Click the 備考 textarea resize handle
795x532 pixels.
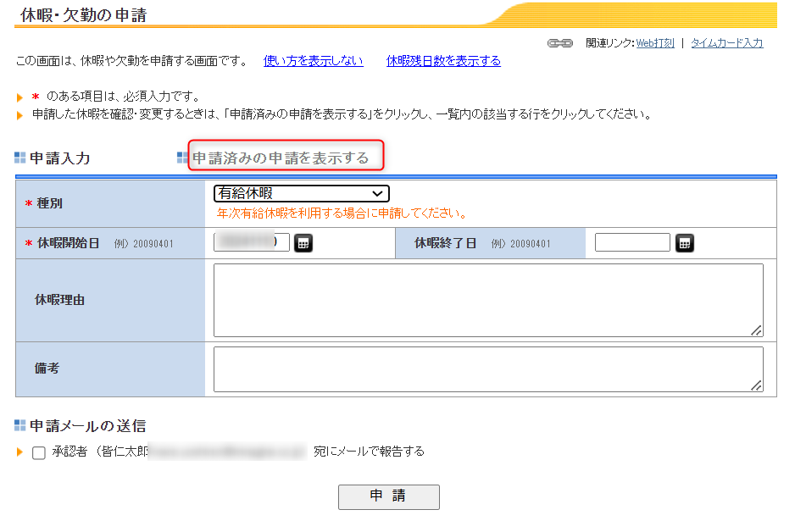(x=757, y=385)
